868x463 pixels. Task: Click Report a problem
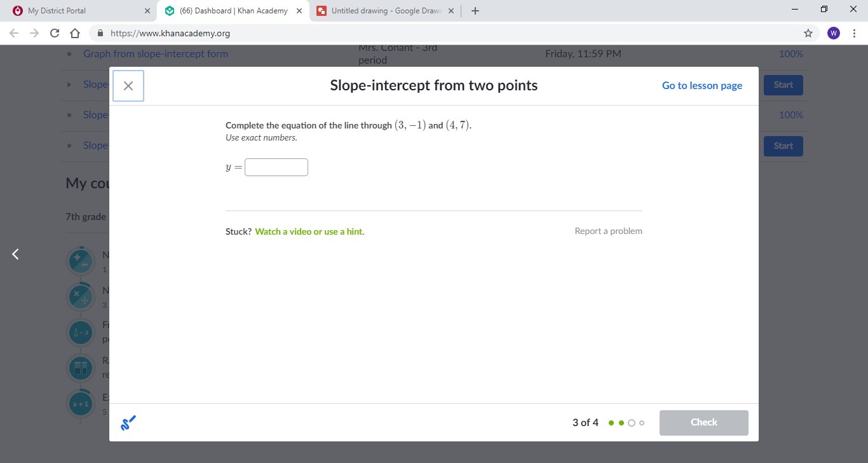[x=608, y=231]
